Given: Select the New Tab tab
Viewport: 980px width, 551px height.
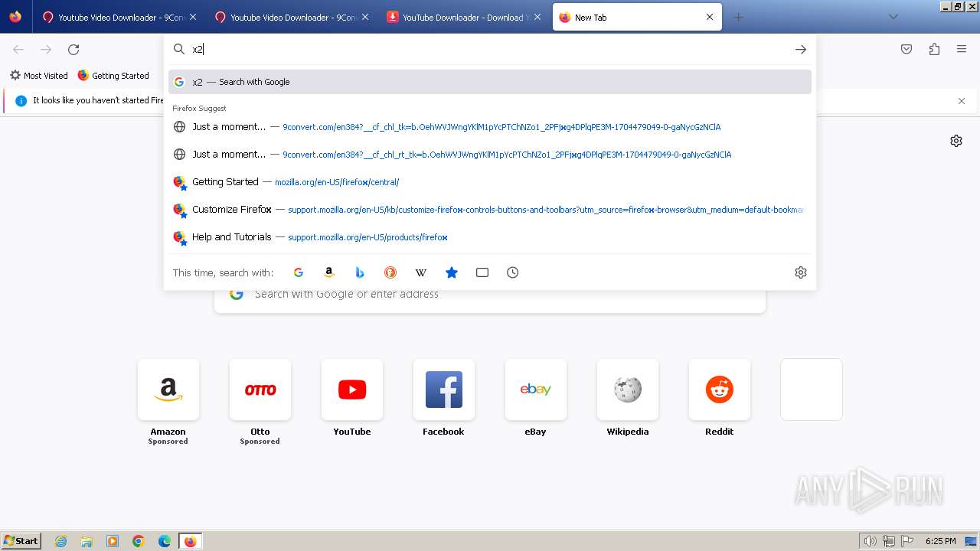Looking at the screenshot, I should (637, 17).
